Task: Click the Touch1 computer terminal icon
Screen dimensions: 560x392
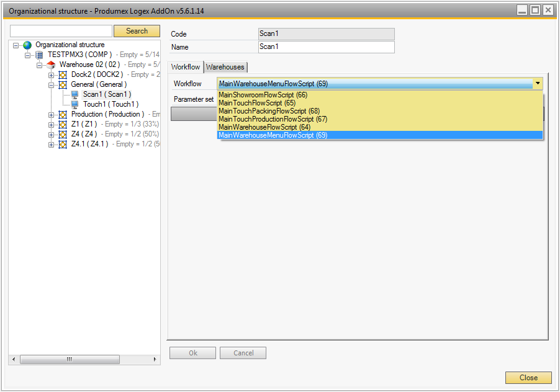Action: [x=75, y=105]
